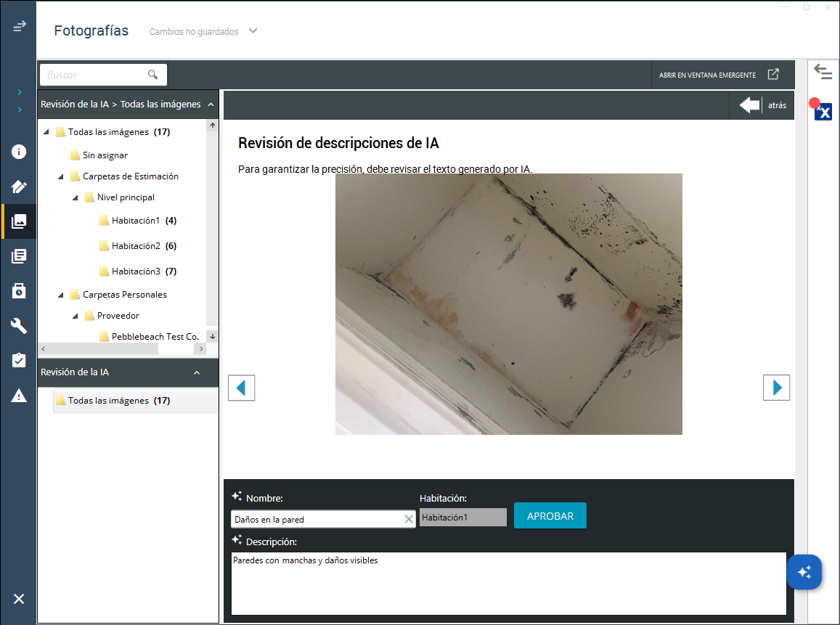Screen dimensions: 840x625
Task: Open the info section in sidebar
Action: [x=19, y=152]
